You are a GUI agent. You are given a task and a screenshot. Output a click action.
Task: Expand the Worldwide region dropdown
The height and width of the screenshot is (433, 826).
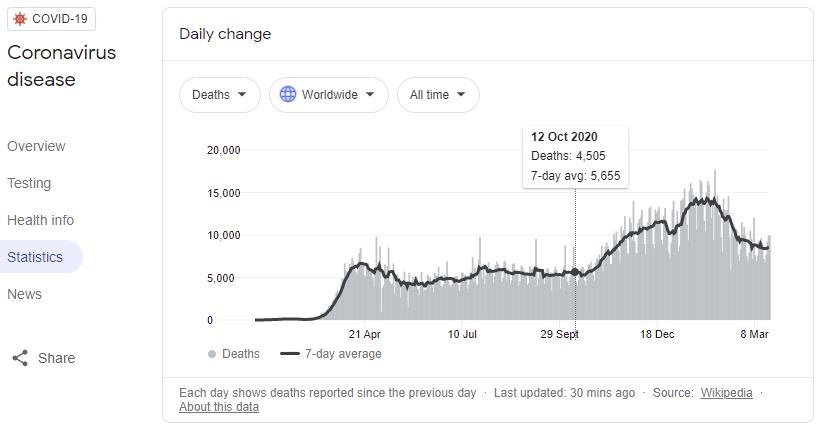(329, 95)
